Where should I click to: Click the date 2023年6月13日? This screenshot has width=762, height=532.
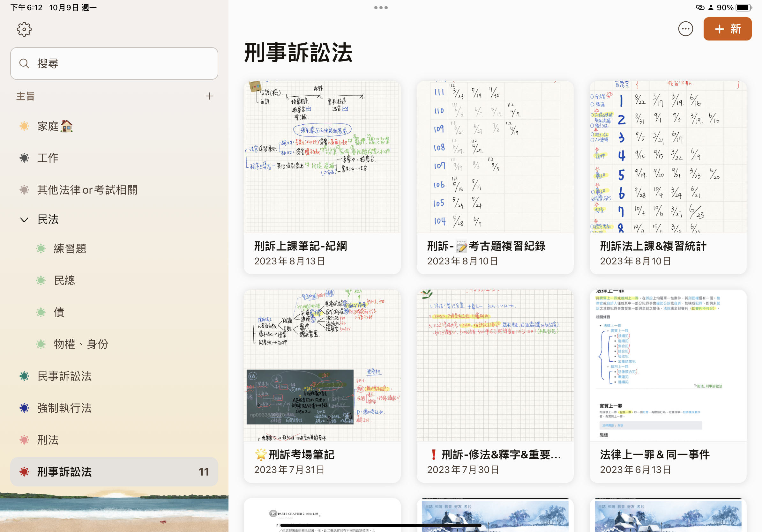point(636,470)
